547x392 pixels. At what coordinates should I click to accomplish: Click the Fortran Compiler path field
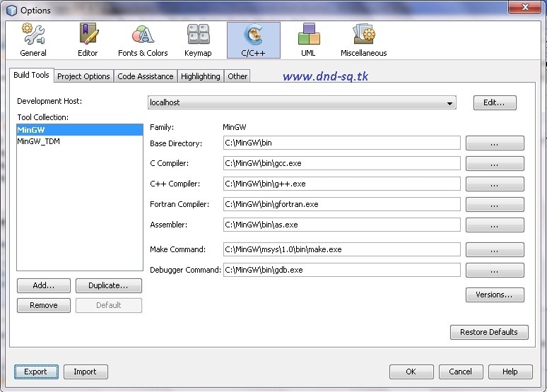[x=342, y=204]
